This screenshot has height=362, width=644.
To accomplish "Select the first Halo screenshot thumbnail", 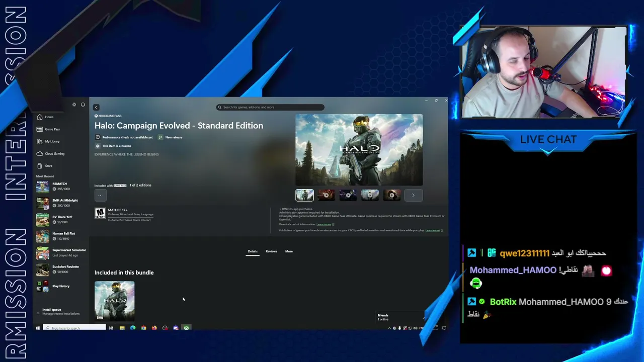I will [x=304, y=195].
